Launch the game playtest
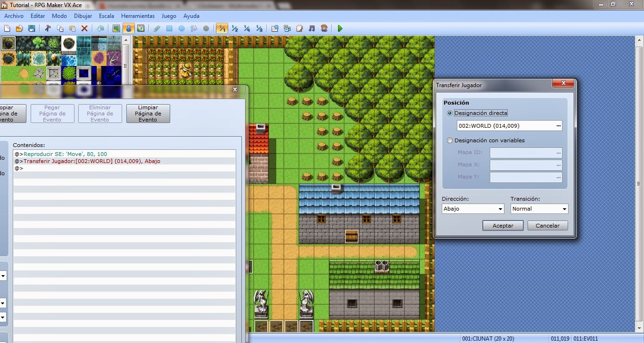Screen dimensions: 644x343 tap(340, 28)
